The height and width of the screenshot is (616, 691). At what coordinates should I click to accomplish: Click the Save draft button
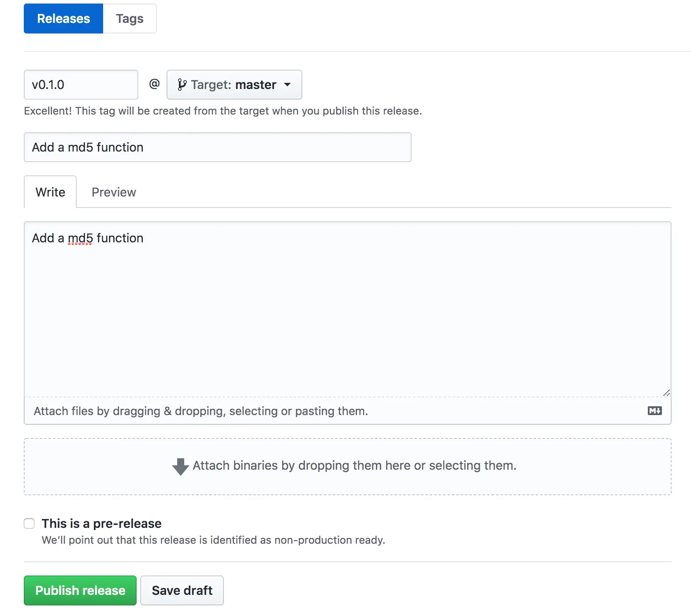click(x=182, y=590)
